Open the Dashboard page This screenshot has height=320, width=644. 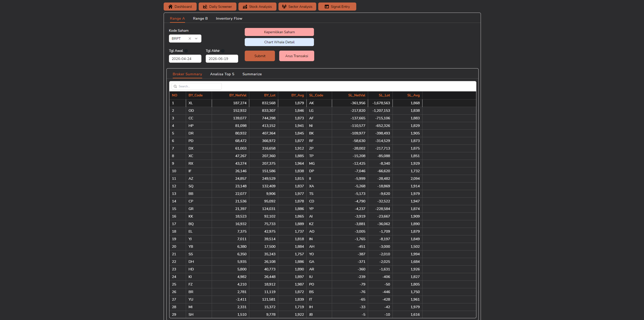tap(180, 7)
